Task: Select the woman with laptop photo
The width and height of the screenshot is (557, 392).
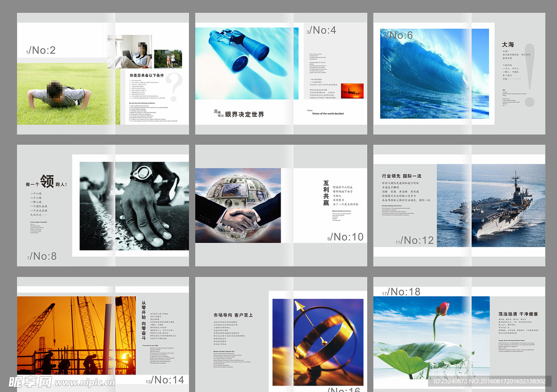Action: coord(130,52)
